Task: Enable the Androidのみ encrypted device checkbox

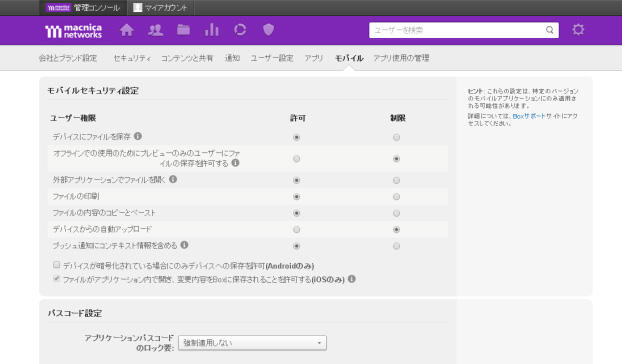Action: coord(56,264)
